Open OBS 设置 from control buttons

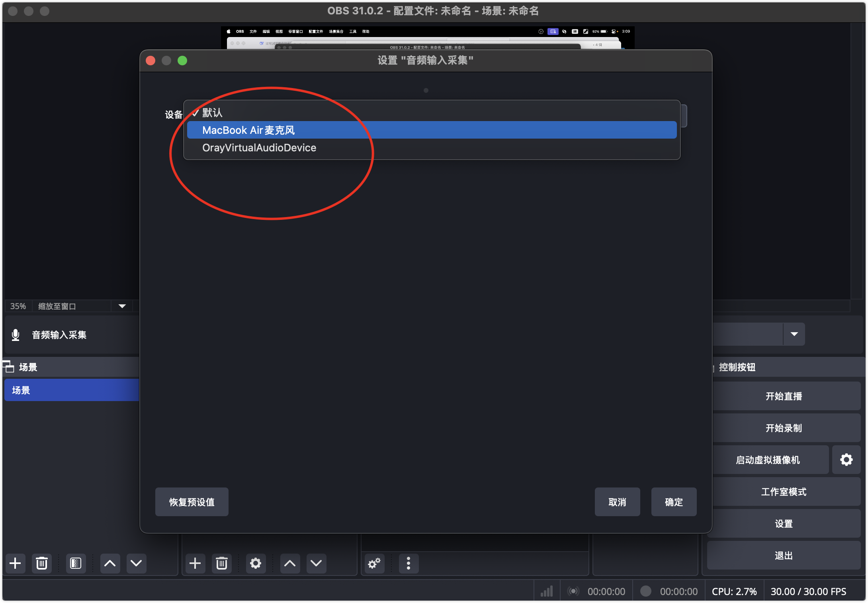click(x=784, y=524)
